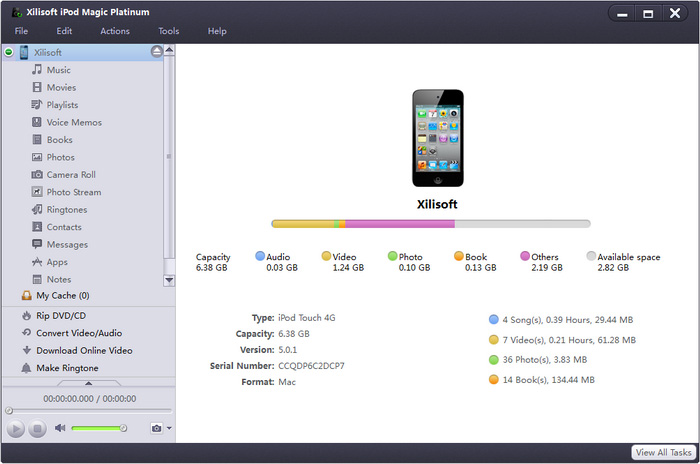Click the version value 5.0.1

tap(288, 350)
